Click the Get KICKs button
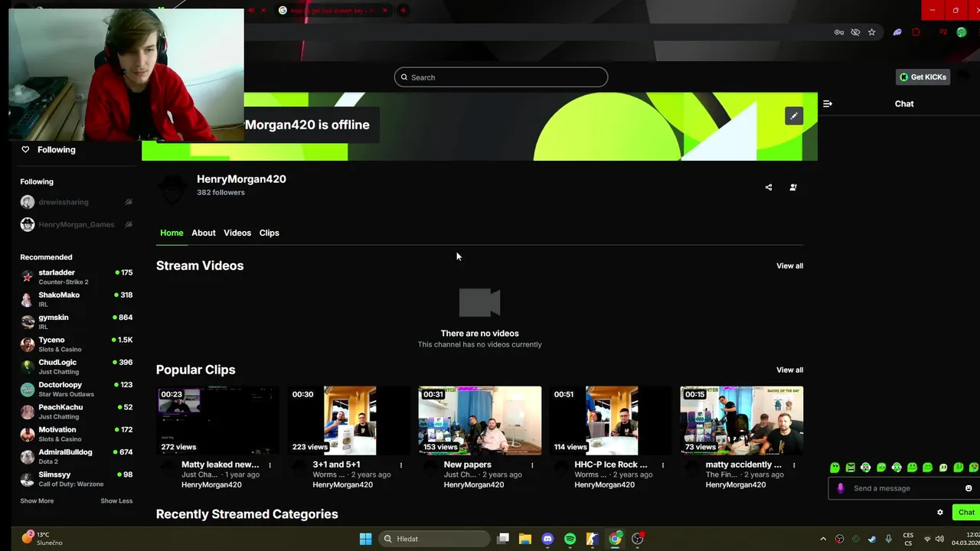980x551 pixels. pyautogui.click(x=923, y=77)
